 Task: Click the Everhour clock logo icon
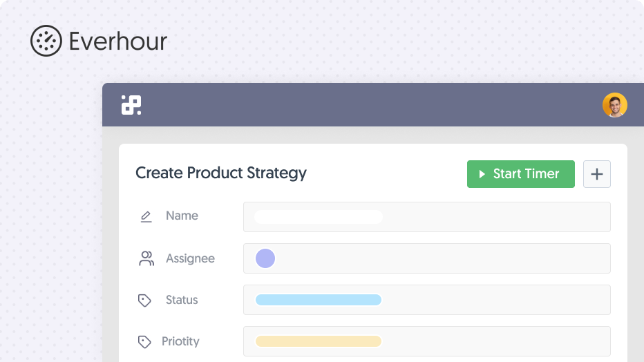[x=46, y=41]
